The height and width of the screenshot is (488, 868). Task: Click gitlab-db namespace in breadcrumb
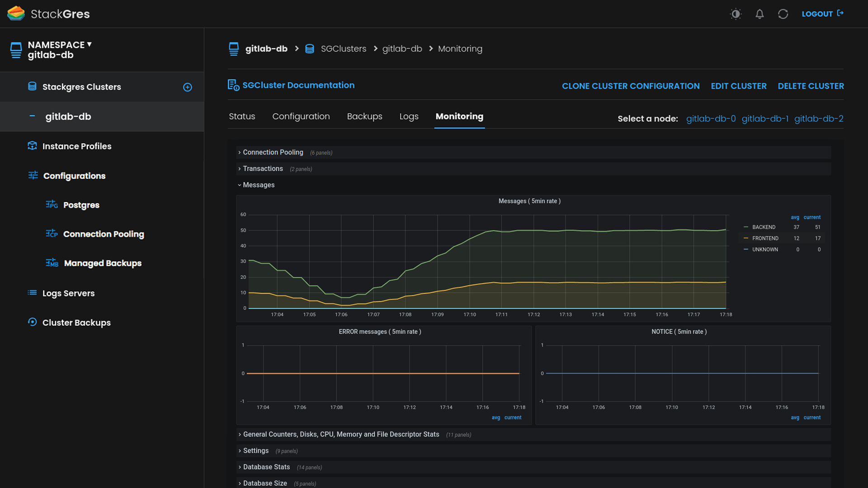coord(266,49)
